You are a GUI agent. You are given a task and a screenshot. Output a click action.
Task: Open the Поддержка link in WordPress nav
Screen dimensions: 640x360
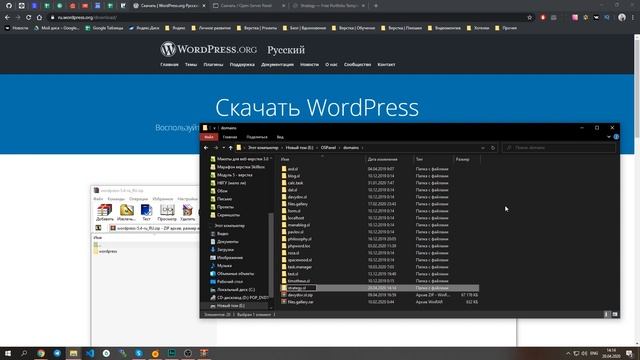click(x=242, y=64)
